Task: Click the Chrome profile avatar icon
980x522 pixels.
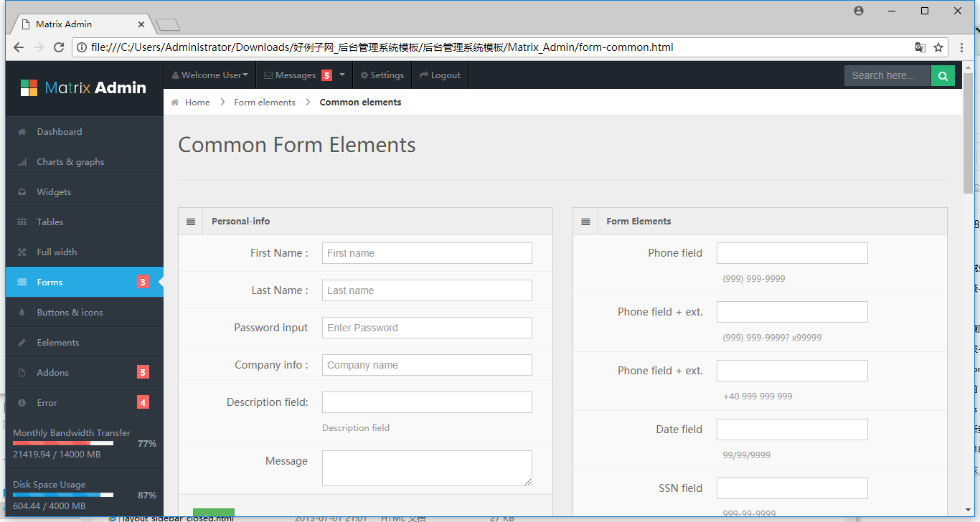Action: pyautogui.click(x=859, y=11)
